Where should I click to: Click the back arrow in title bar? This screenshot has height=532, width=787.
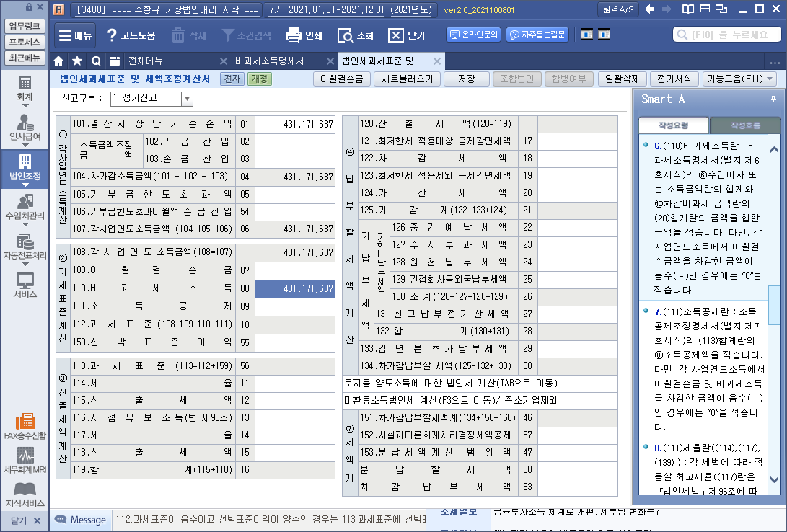coord(649,9)
